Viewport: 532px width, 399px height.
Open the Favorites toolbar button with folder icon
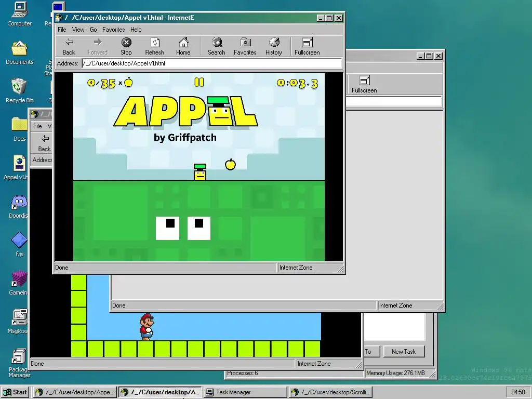(x=245, y=46)
